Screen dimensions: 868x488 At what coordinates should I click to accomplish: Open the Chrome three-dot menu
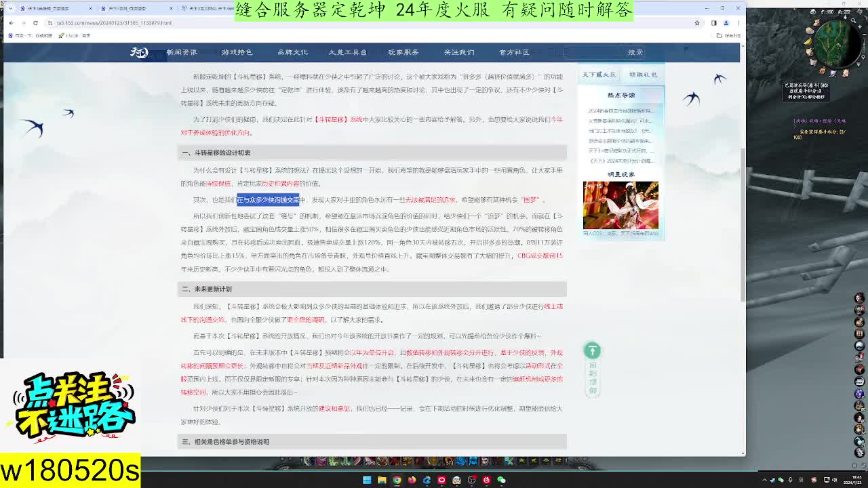(738, 22)
